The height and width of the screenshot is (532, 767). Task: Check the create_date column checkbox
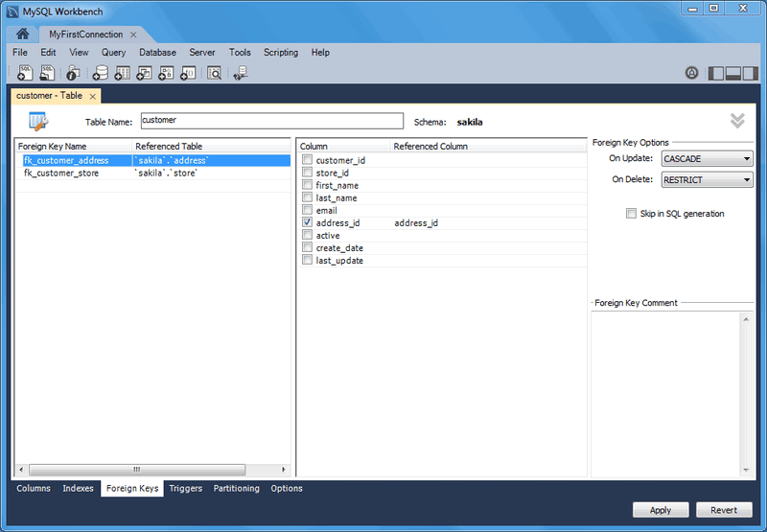tap(307, 247)
